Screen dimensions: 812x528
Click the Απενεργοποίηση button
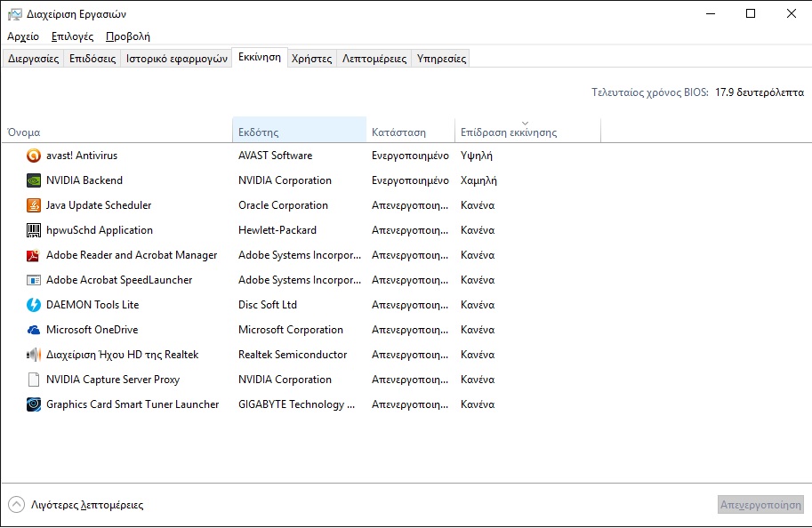coord(760,504)
